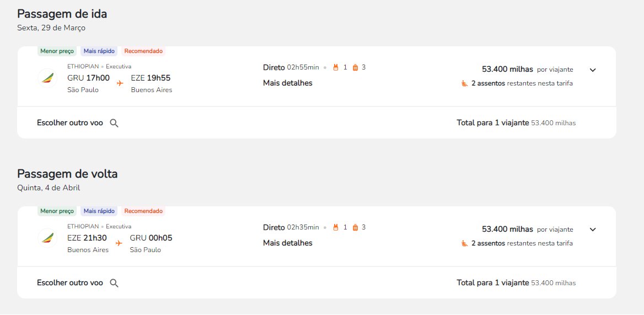Expand return flight details chevron

tap(593, 229)
